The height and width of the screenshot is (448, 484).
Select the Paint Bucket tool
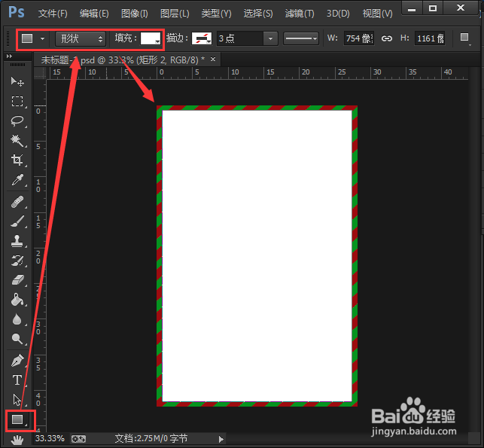click(x=17, y=300)
